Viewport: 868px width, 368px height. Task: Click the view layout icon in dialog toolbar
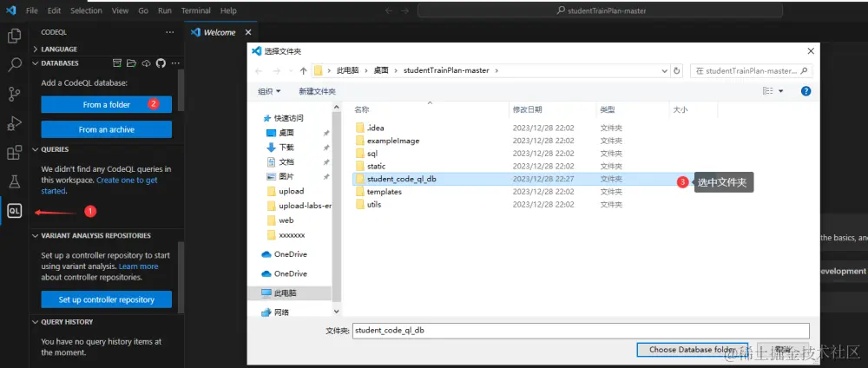(768, 91)
